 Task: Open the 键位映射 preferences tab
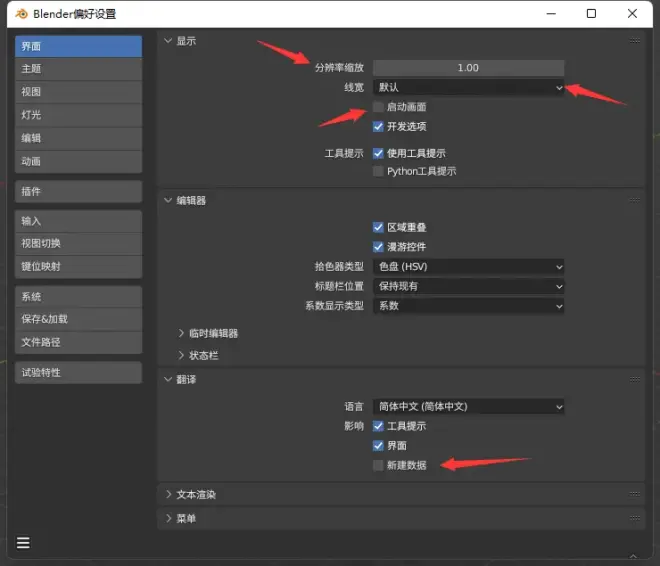[78, 266]
